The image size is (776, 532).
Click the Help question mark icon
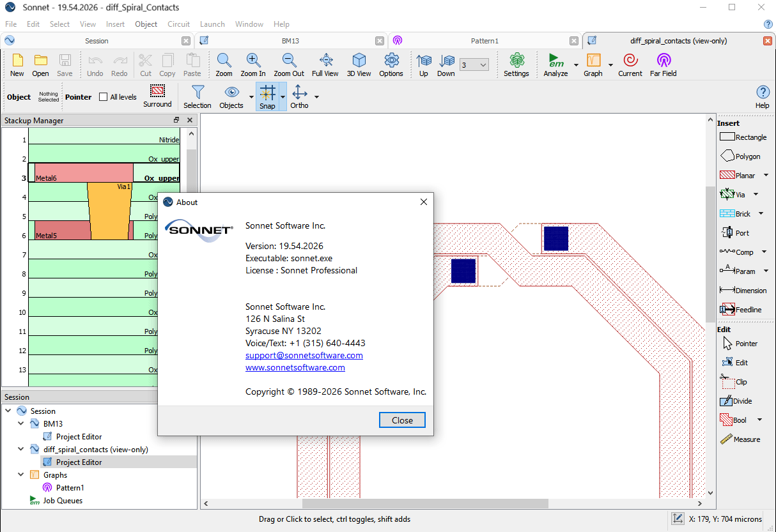click(763, 97)
